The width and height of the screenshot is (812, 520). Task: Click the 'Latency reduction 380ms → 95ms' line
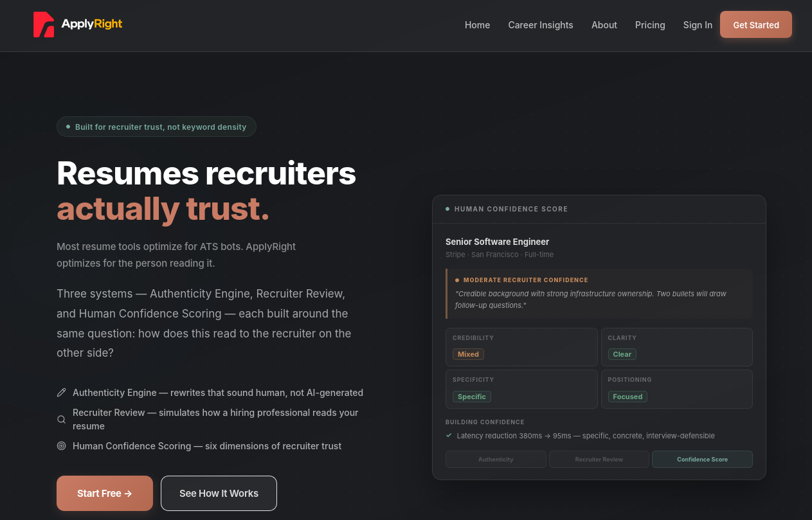click(586, 436)
